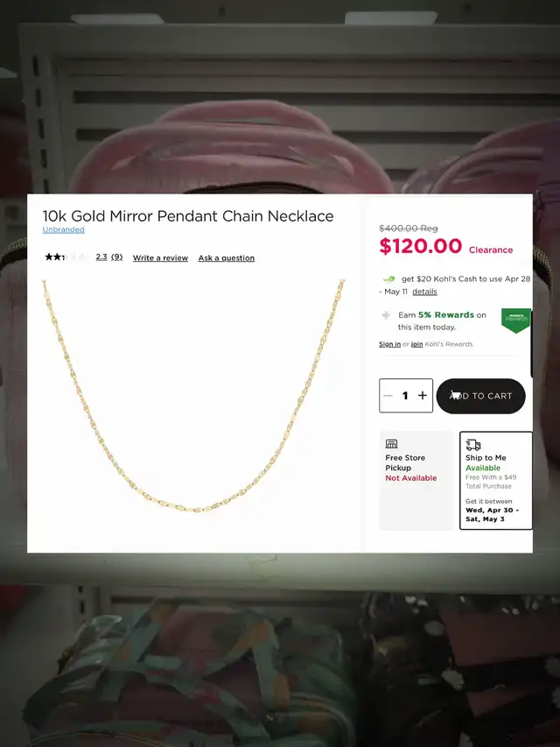Open the Kohl's Cash details link

pos(424,292)
